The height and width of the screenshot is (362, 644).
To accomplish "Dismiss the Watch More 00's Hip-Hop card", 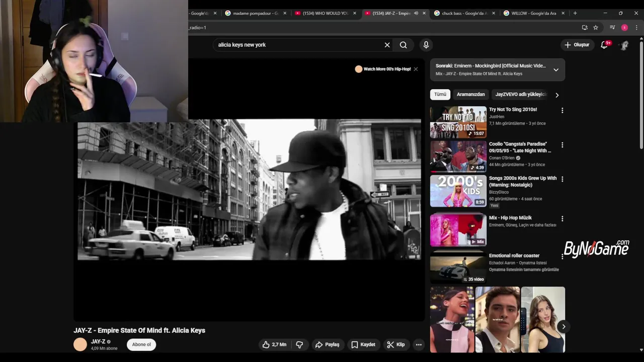I will pos(416,69).
